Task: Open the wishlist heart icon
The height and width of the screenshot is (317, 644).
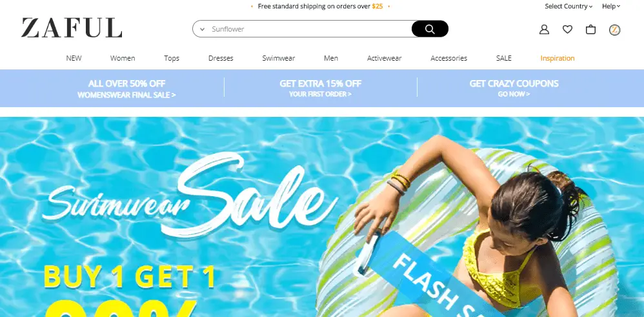Action: [568, 29]
